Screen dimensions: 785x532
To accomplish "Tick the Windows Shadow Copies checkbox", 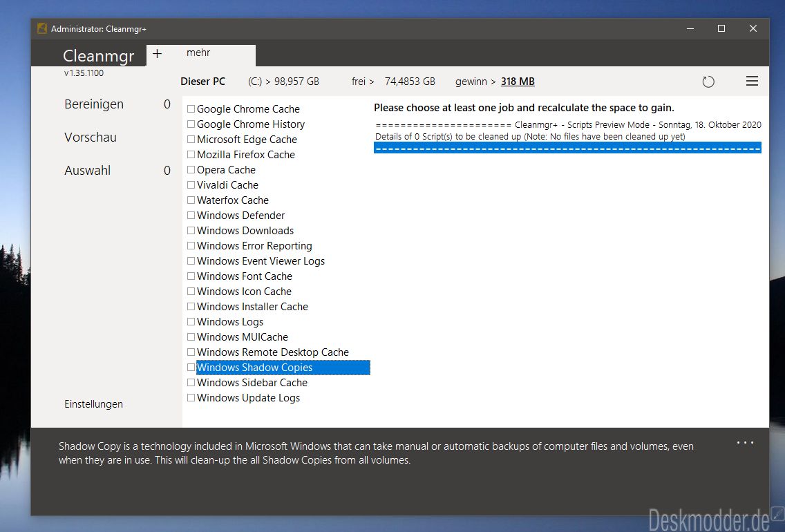I will coord(191,367).
